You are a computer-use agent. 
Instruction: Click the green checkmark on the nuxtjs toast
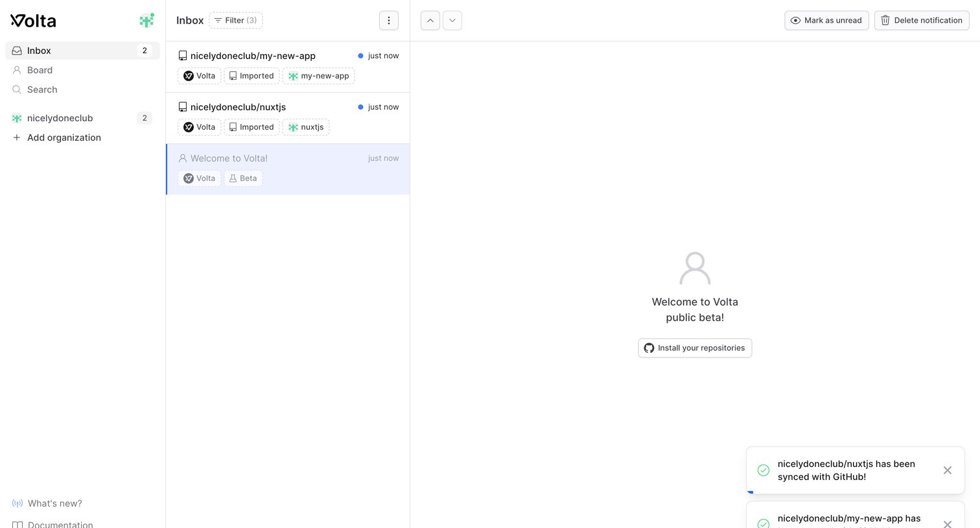point(764,470)
